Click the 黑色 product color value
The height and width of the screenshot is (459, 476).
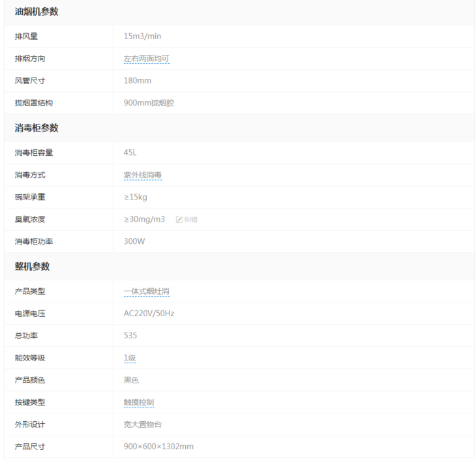coord(131,380)
